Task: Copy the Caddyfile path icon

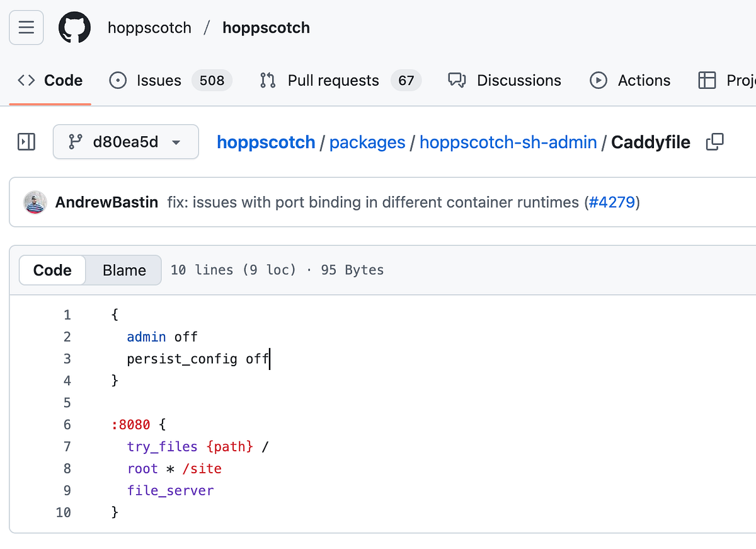Action: click(715, 142)
